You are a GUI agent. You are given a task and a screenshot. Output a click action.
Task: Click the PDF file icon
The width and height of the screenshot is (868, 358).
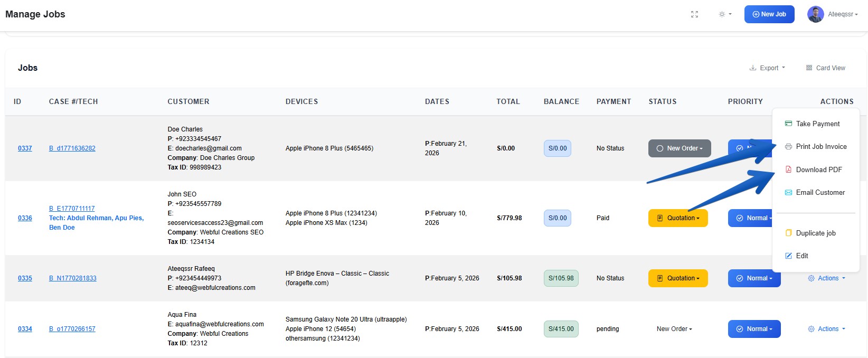788,169
